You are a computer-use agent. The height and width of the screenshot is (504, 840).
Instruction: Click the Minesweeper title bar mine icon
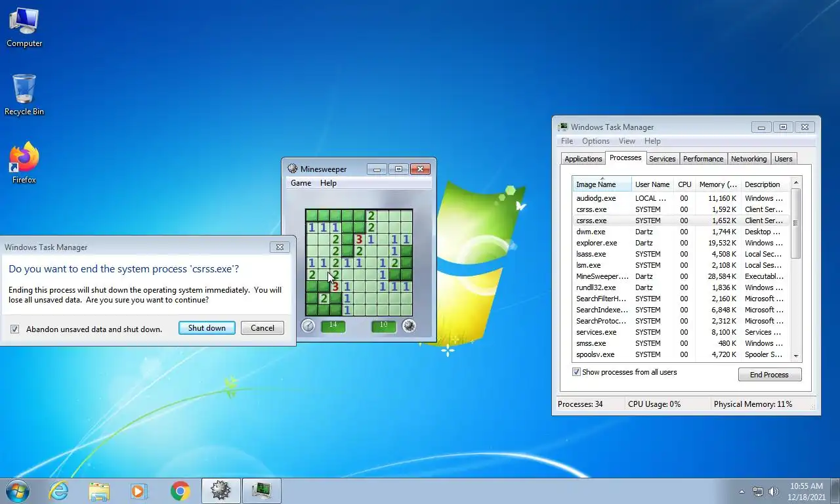(293, 169)
